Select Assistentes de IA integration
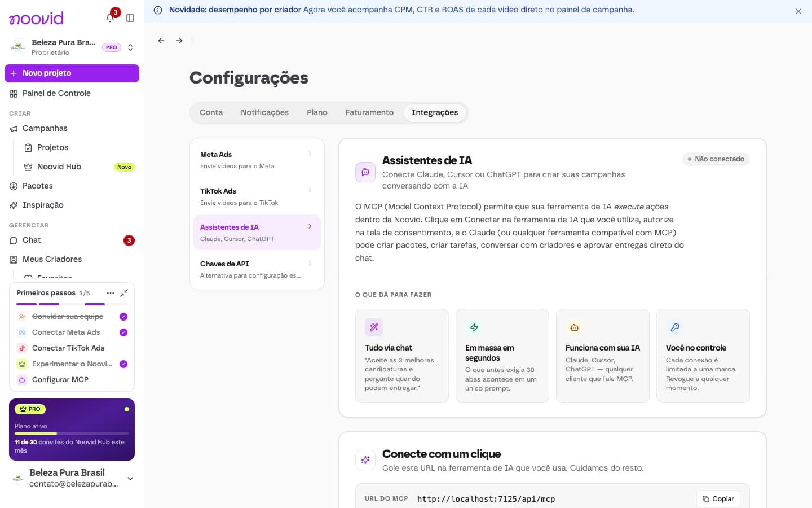This screenshot has width=812, height=508. pyautogui.click(x=257, y=233)
